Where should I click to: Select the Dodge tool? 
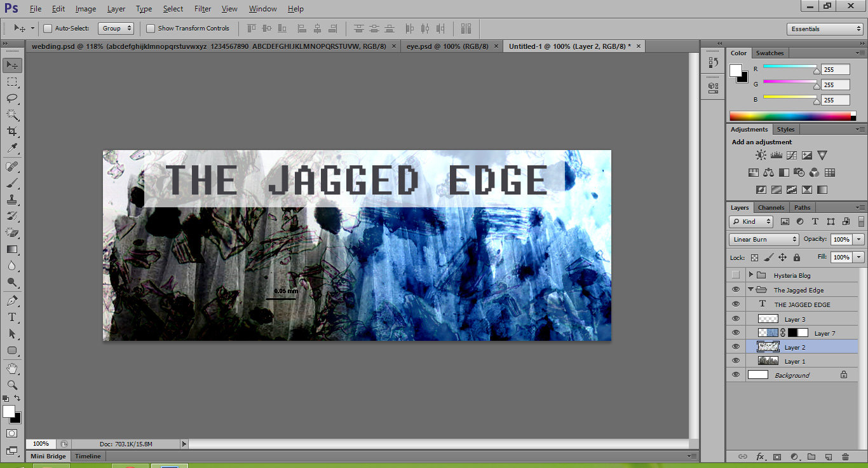(12, 282)
